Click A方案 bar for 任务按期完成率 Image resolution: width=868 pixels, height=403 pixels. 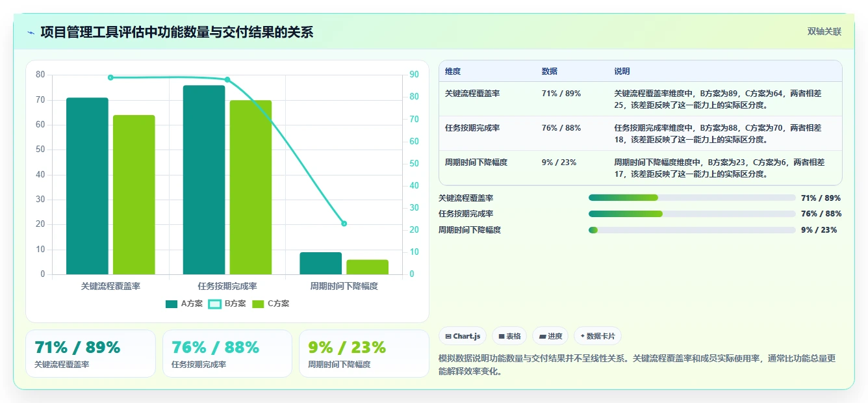pos(204,180)
